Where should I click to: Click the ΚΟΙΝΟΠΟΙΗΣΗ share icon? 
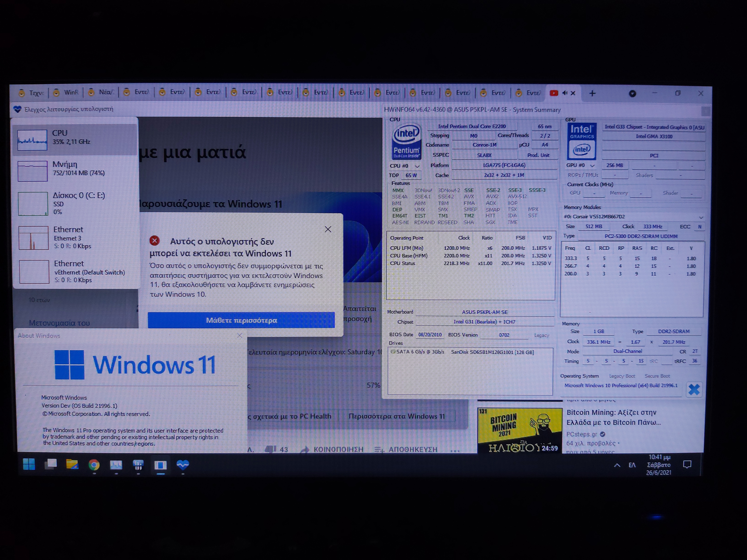click(x=305, y=450)
